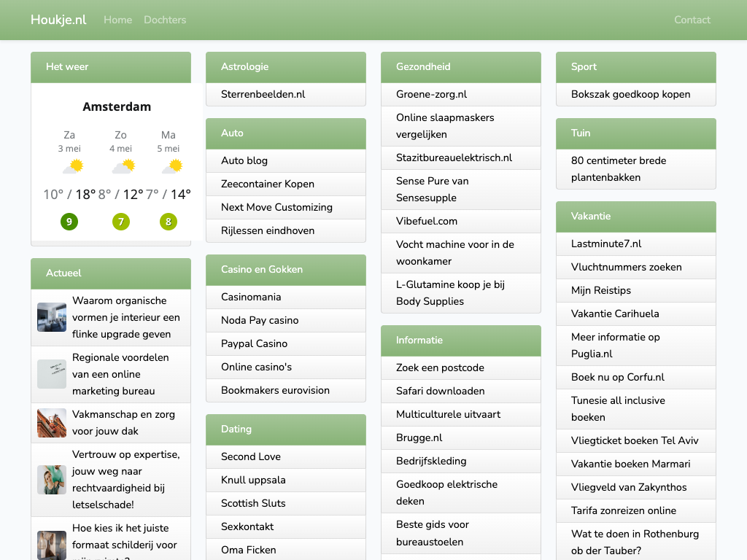Click the weather rating badge 7
Viewport: 747px width, 560px height.
[x=120, y=222]
